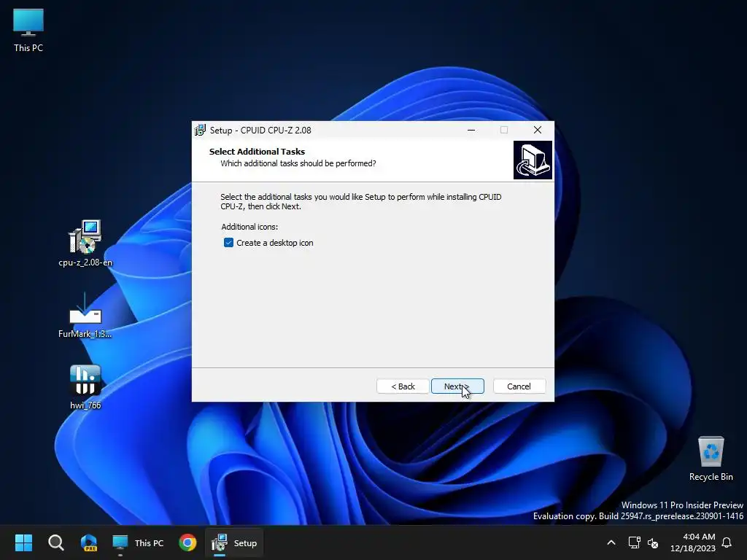Click 'Which additional tasks should be performed?' text

click(298, 163)
